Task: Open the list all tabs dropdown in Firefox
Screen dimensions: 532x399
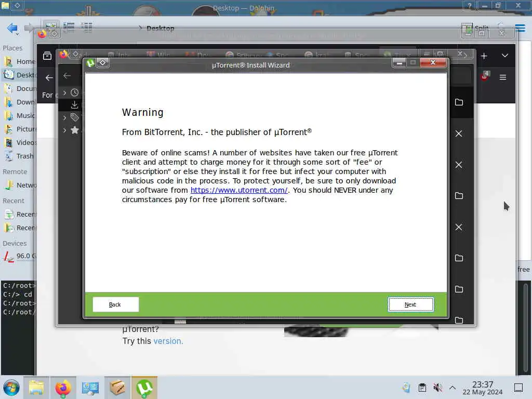Action: (505, 56)
